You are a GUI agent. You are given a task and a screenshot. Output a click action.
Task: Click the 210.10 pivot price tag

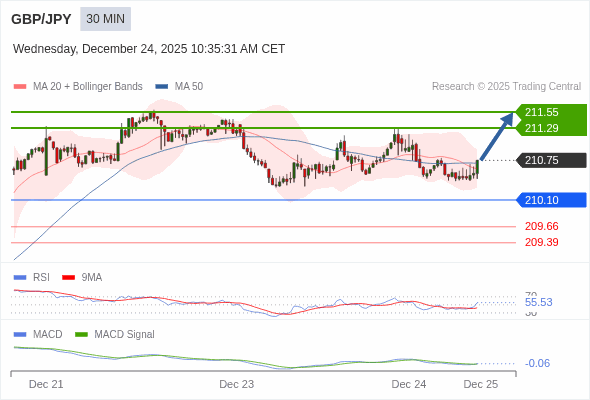click(x=551, y=200)
